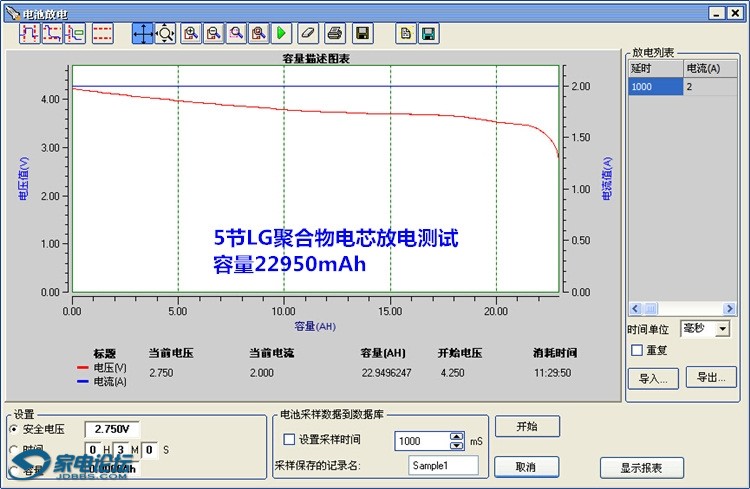The width and height of the screenshot is (750, 489).
Task: Select the 安全电压 radio button
Action: pyautogui.click(x=13, y=429)
